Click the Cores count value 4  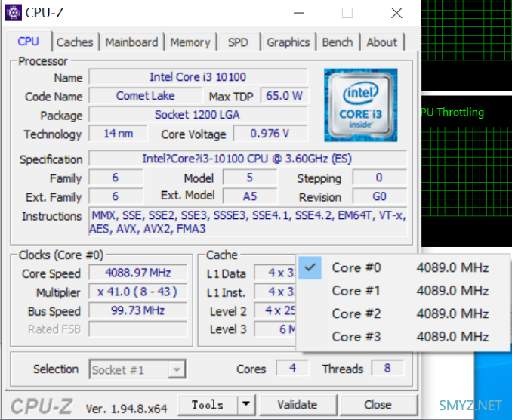click(292, 369)
